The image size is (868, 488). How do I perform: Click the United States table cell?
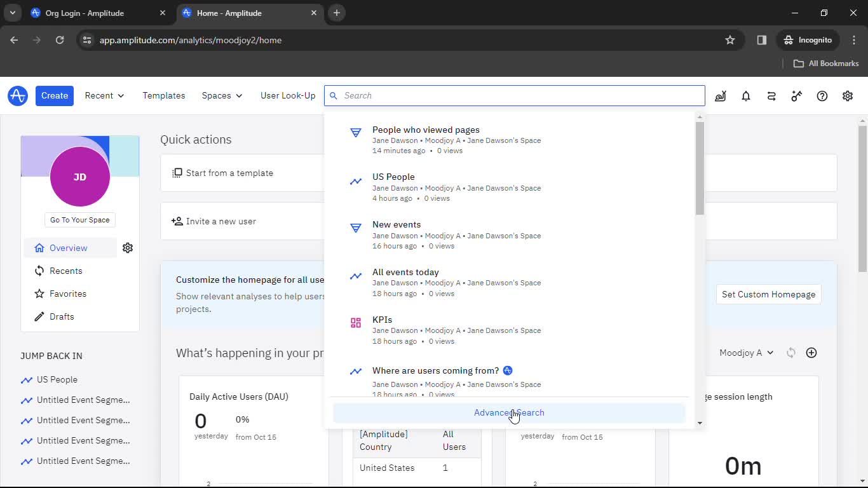pyautogui.click(x=387, y=468)
